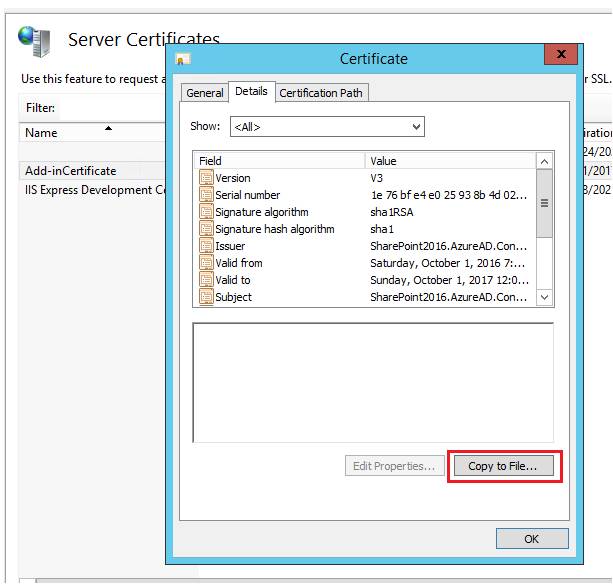
Task: Click the V3 version value
Action: click(376, 178)
